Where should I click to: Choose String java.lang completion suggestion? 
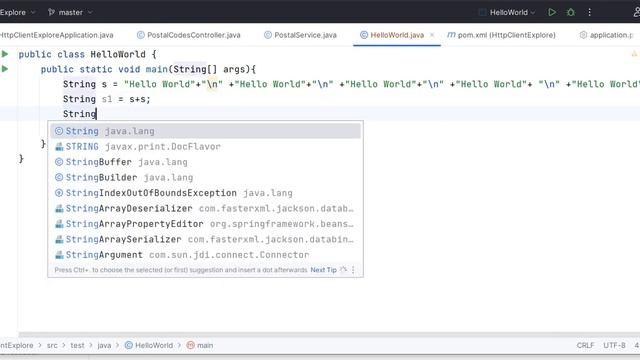coord(205,131)
